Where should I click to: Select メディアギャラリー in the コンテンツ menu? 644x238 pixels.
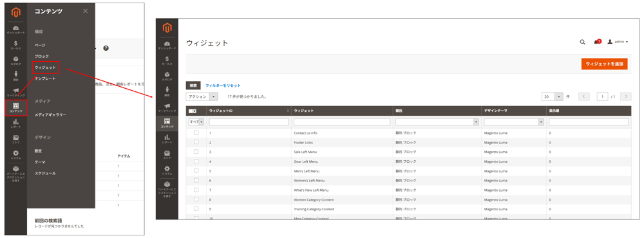[50, 115]
